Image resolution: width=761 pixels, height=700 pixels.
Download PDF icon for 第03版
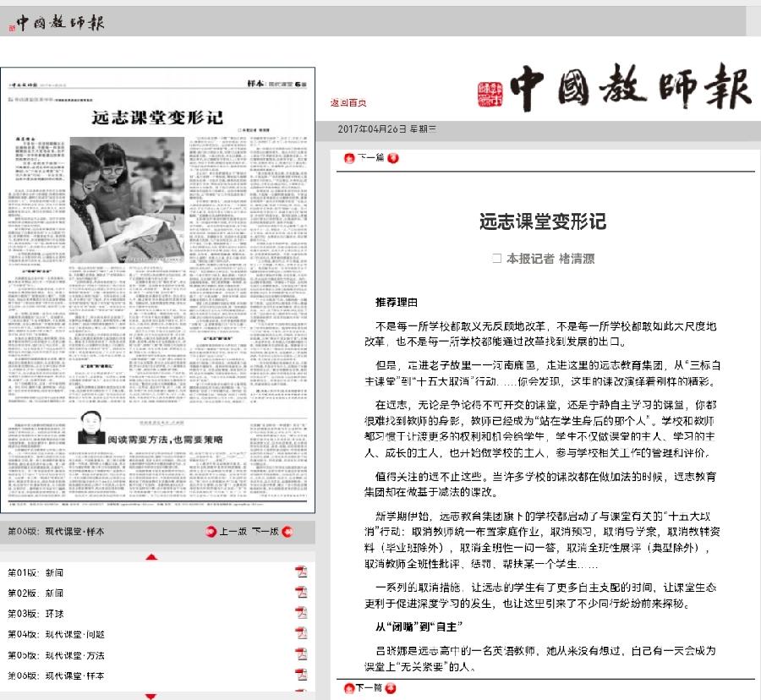click(x=301, y=613)
